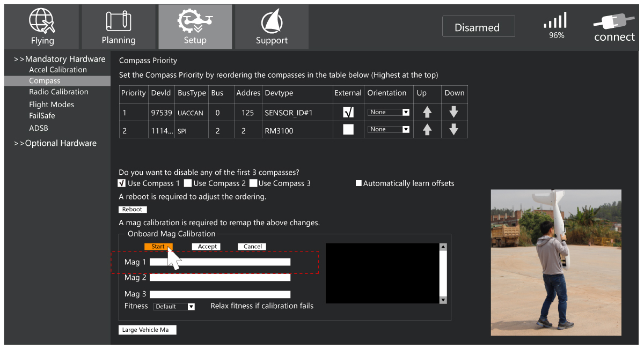Open Flight Modes in the sidebar

(52, 105)
